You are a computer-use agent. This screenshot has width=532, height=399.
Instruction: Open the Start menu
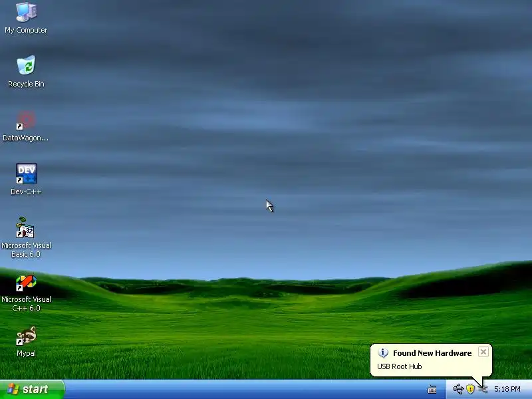[x=32, y=389]
